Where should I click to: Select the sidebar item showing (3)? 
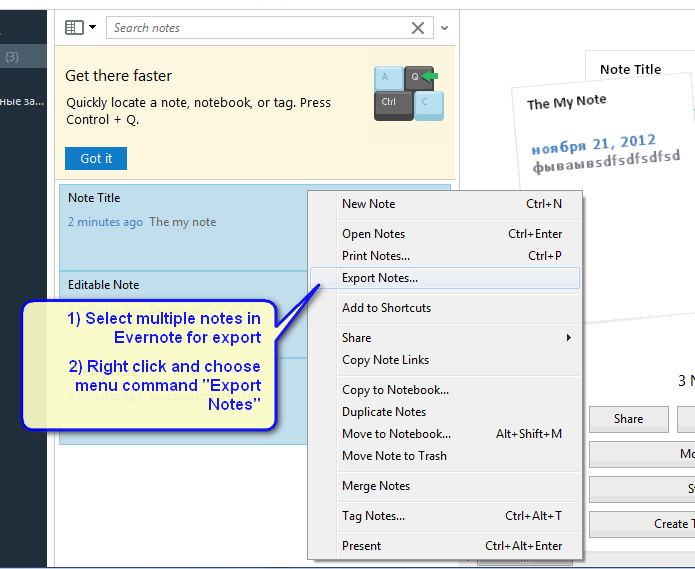[23, 56]
